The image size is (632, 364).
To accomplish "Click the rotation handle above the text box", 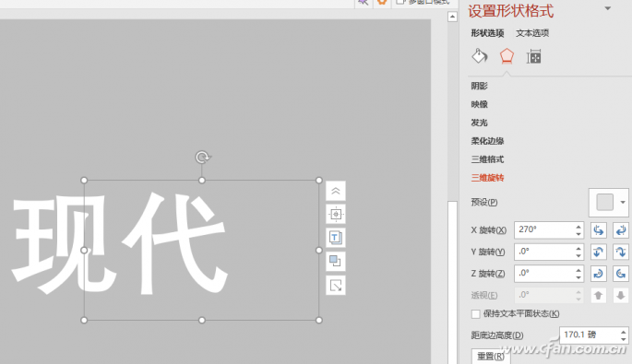I will click(202, 157).
